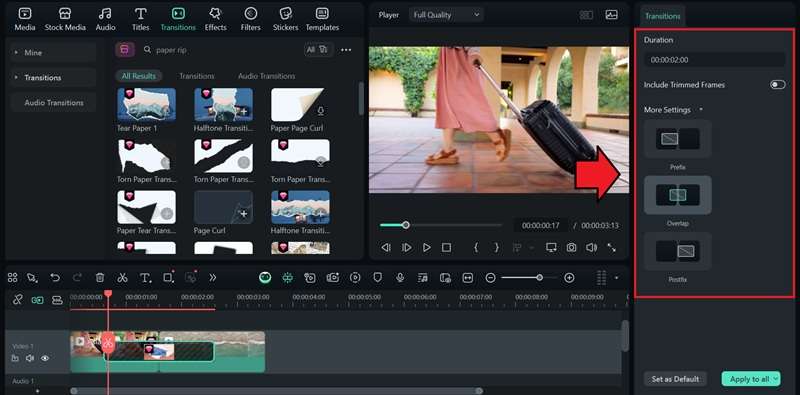Select the Text tool in timeline toolbar

click(145, 278)
